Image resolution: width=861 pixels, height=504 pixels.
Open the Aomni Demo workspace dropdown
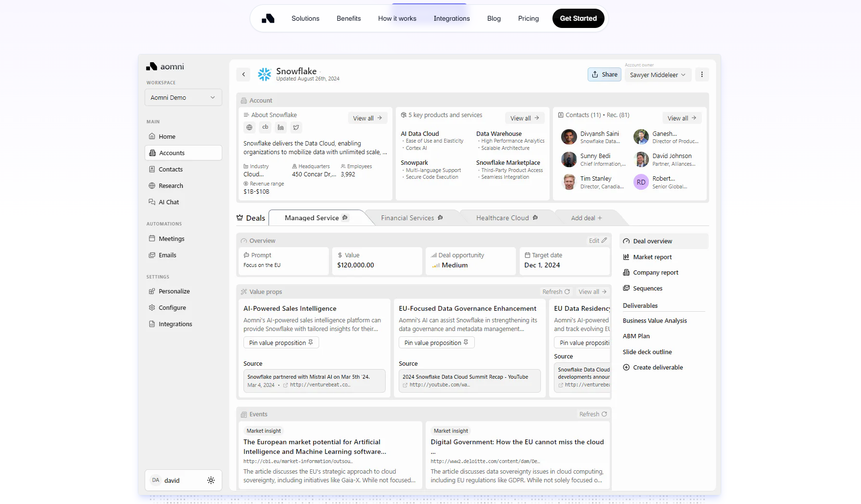pyautogui.click(x=183, y=97)
